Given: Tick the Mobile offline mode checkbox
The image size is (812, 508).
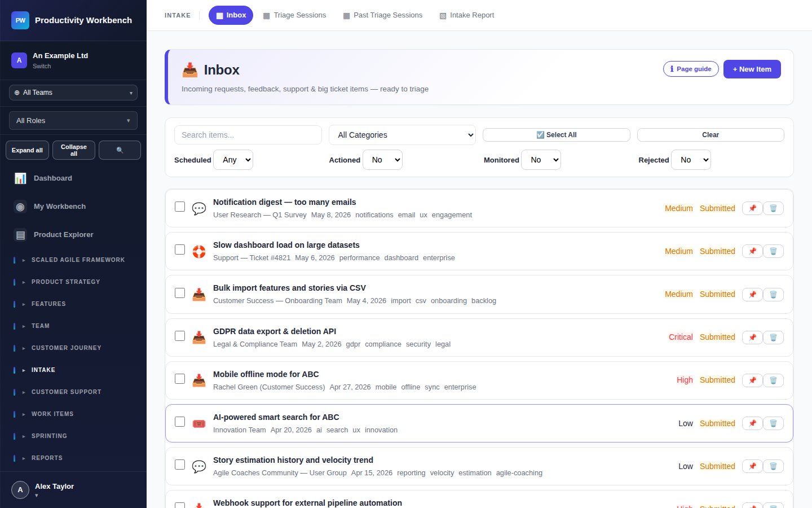Looking at the screenshot, I should pyautogui.click(x=180, y=379).
